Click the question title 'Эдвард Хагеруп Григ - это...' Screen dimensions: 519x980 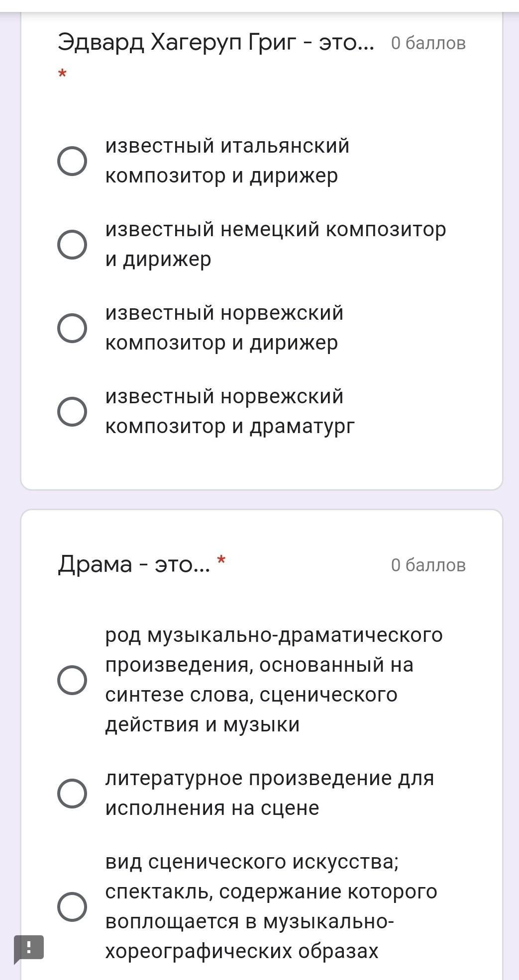(215, 43)
